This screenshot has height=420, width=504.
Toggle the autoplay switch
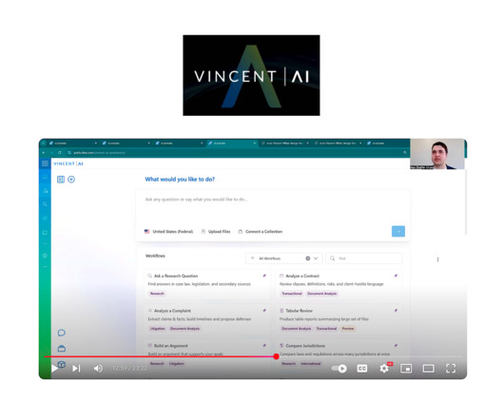coord(339,369)
